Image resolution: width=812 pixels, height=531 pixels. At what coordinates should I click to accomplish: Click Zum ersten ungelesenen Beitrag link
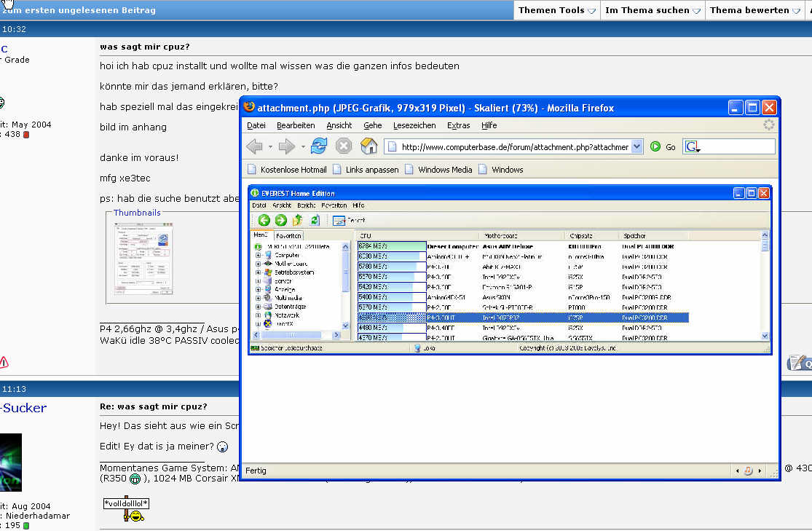(79, 10)
